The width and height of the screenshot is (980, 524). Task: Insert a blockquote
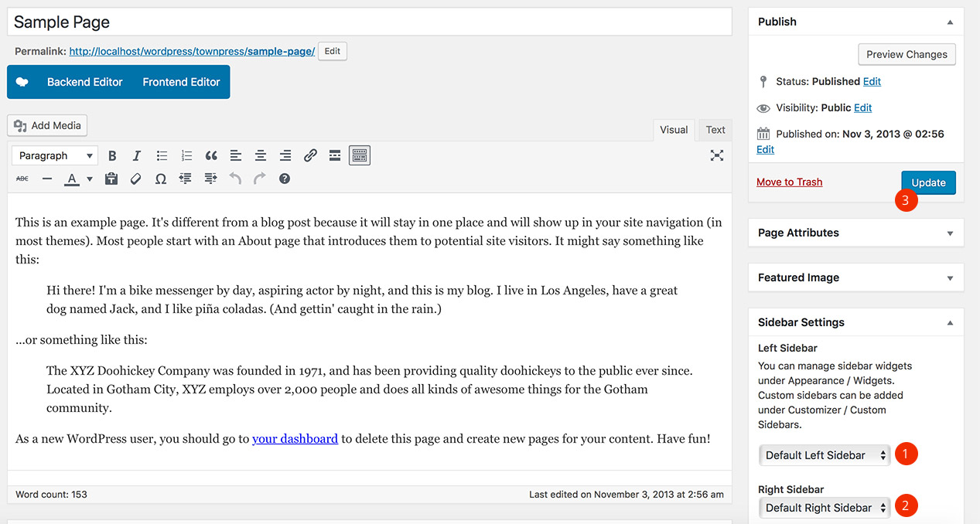[x=211, y=155]
